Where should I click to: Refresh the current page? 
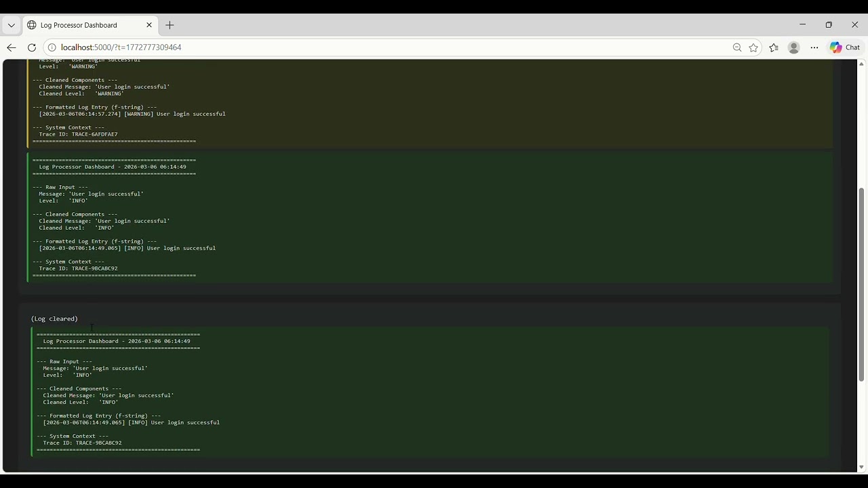31,47
